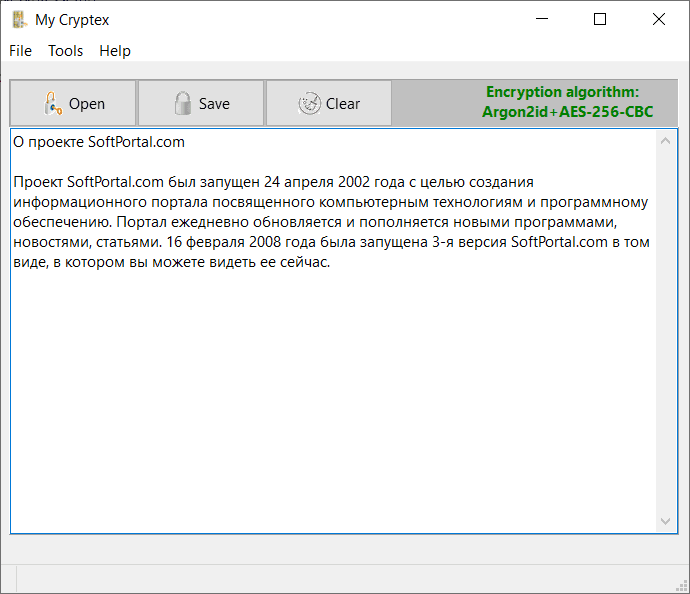The height and width of the screenshot is (594, 690).
Task: Click the scrollbar down arrow in text area
Action: [665, 521]
